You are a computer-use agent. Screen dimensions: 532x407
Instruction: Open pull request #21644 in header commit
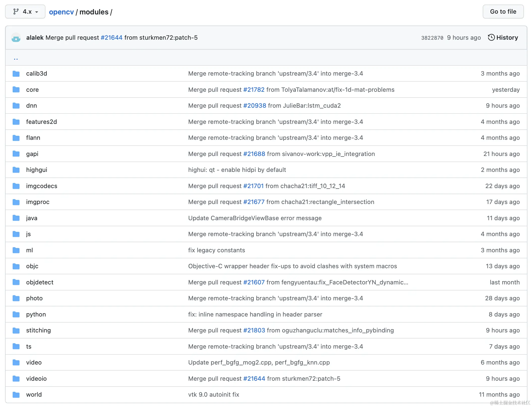tap(111, 38)
